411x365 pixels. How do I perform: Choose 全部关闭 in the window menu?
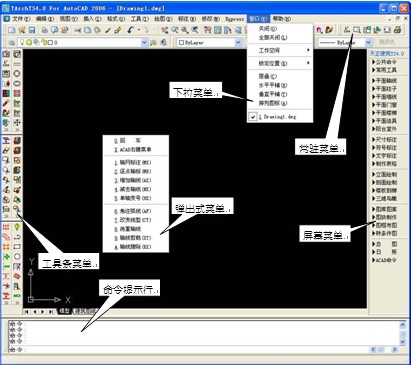coord(273,37)
